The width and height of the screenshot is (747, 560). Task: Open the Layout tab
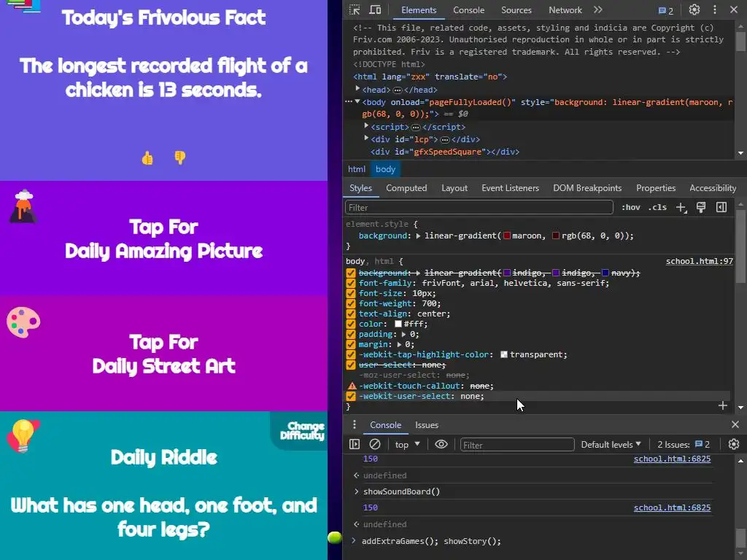coord(454,188)
